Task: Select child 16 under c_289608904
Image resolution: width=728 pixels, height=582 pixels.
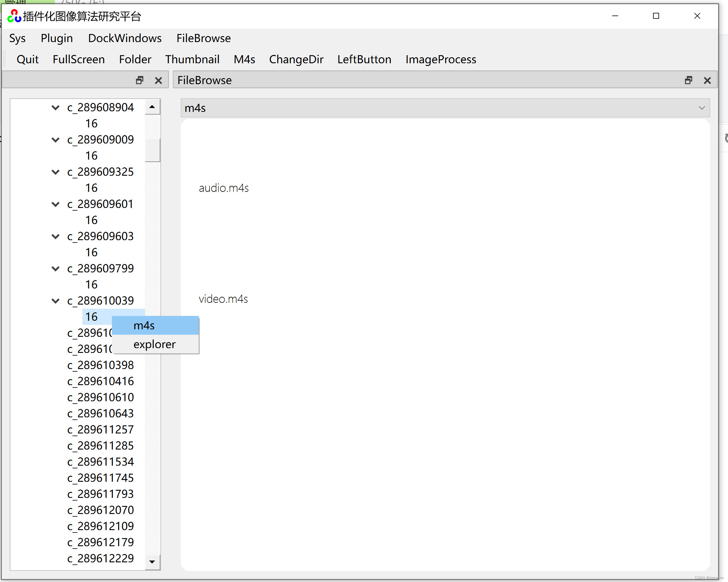Action: coord(91,123)
